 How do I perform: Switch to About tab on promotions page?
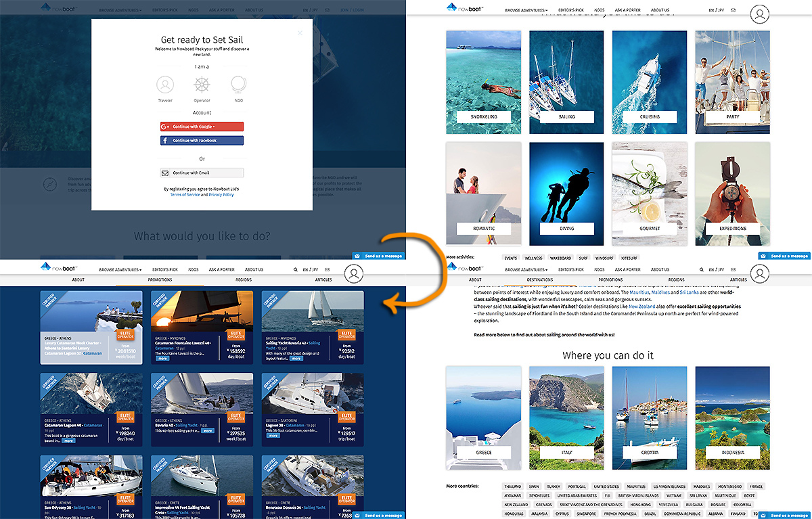click(x=78, y=279)
